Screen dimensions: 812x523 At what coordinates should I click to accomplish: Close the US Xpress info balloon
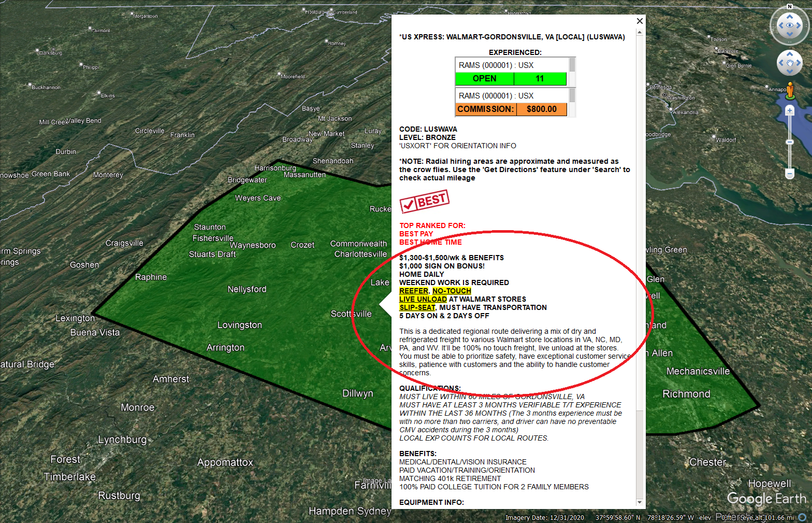pos(640,21)
